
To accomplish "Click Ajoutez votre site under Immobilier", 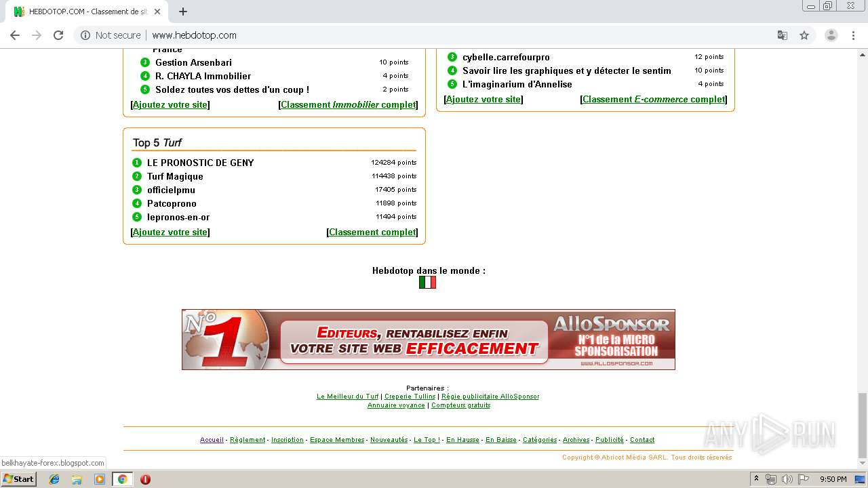I will point(170,104).
